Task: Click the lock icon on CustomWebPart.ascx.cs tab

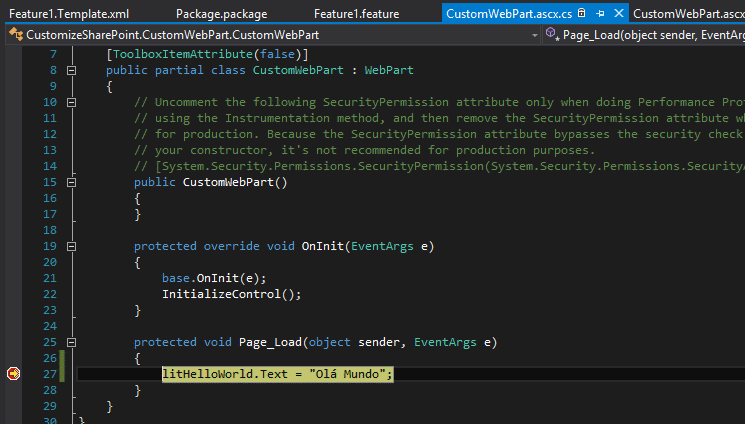Action: tap(582, 13)
